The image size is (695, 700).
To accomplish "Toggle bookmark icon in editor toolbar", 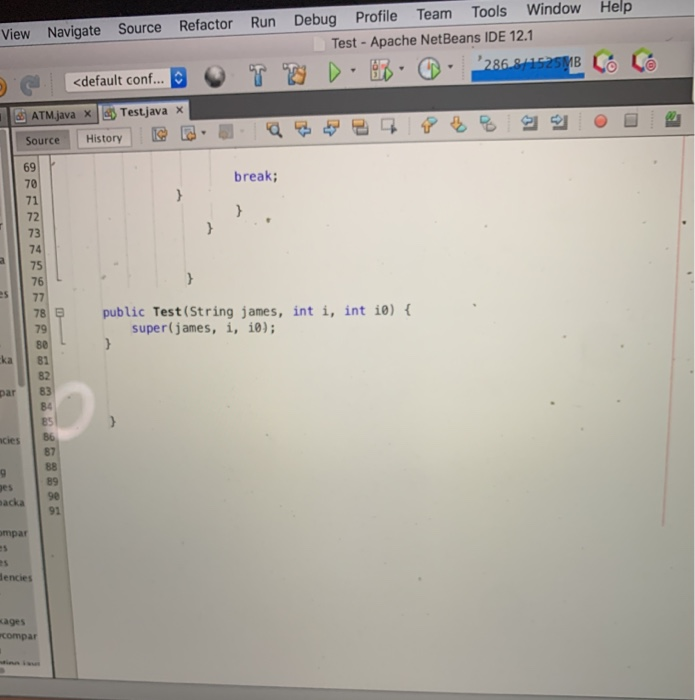I will pyautogui.click(x=488, y=124).
